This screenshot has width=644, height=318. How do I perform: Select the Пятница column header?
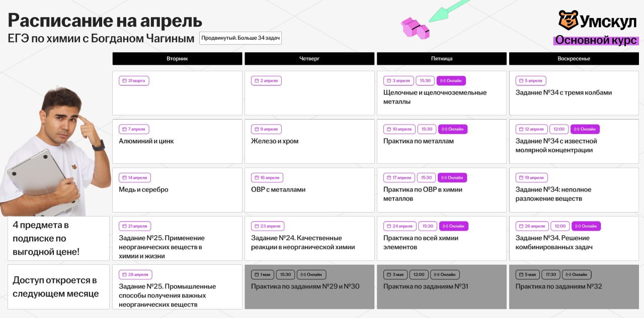pyautogui.click(x=441, y=59)
